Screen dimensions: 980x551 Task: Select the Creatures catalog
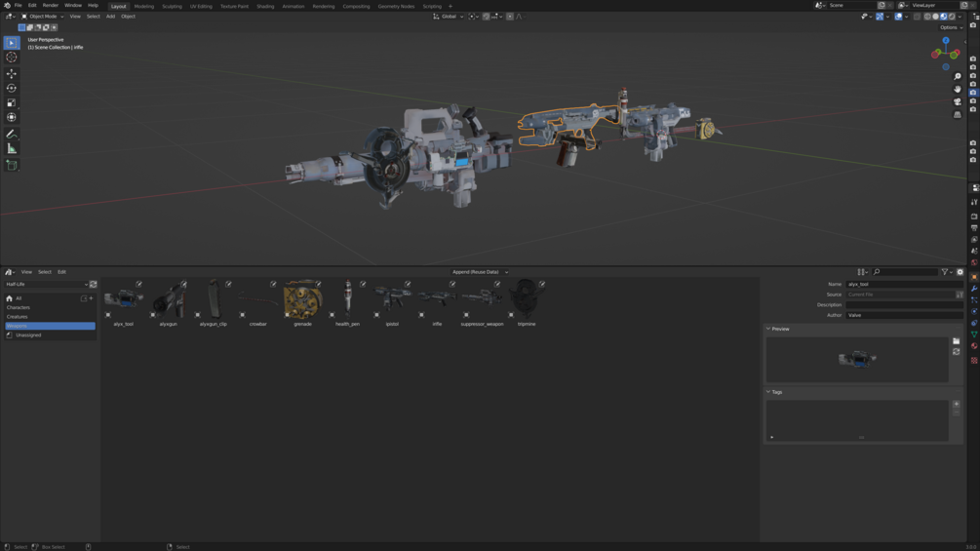pyautogui.click(x=50, y=317)
